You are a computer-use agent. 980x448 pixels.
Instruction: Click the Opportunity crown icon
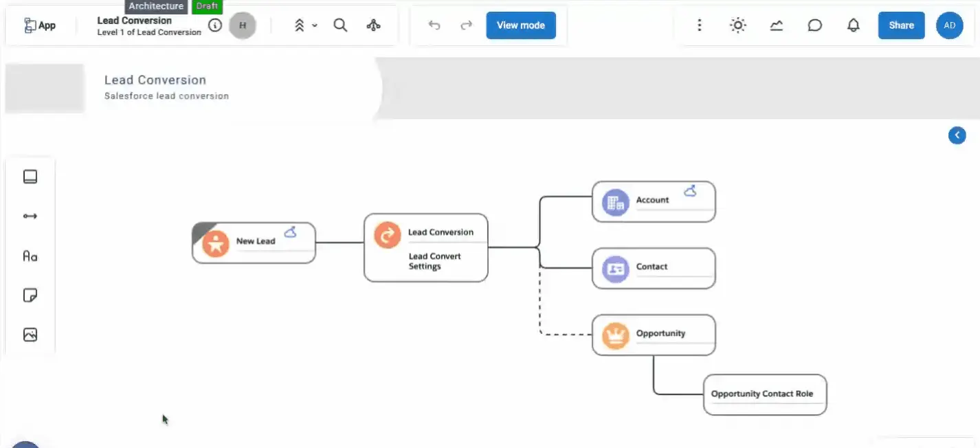(616, 336)
